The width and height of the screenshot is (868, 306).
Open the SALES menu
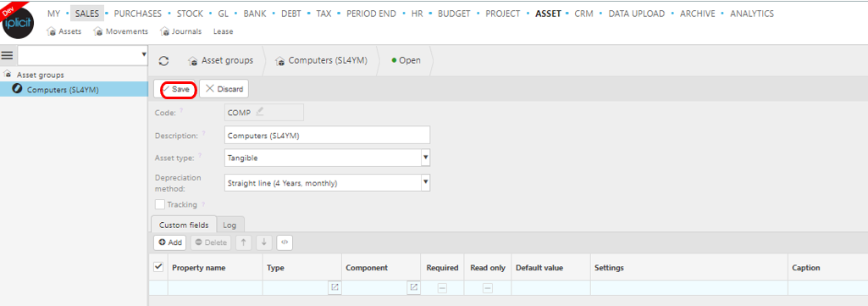[87, 14]
